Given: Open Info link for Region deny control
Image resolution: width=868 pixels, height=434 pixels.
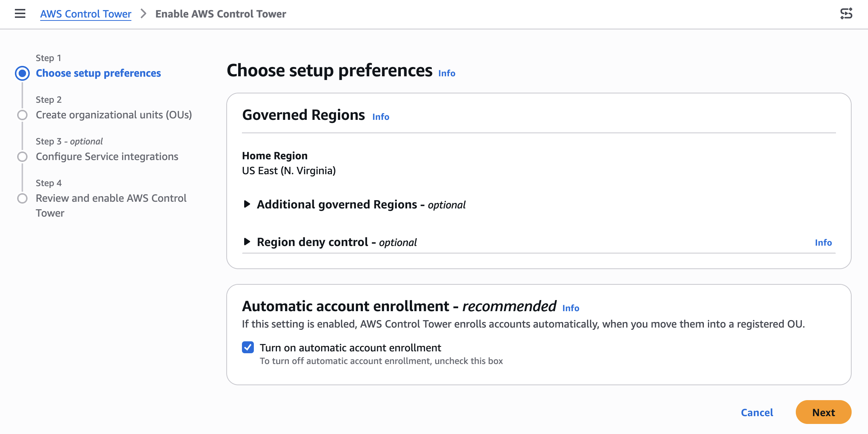Looking at the screenshot, I should (823, 243).
